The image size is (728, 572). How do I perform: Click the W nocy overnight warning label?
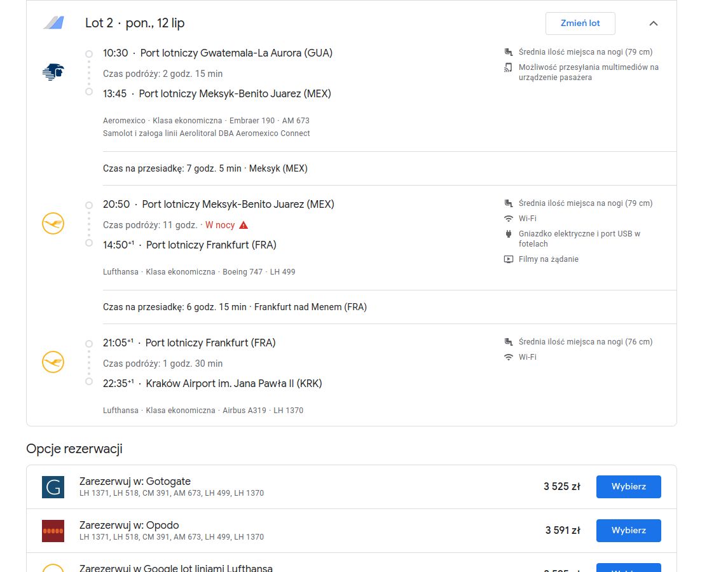[220, 225]
